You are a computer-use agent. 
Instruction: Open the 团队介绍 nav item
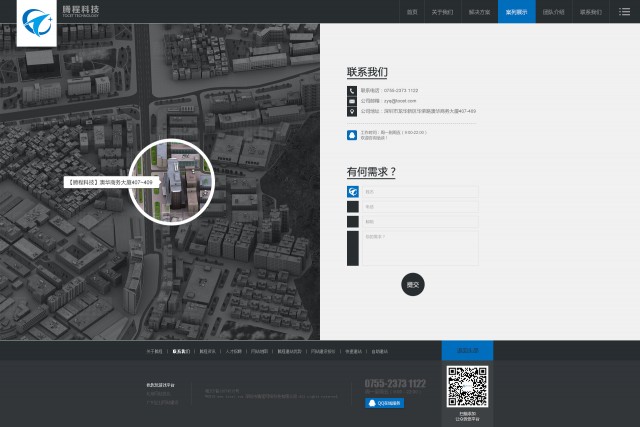pyautogui.click(x=554, y=12)
